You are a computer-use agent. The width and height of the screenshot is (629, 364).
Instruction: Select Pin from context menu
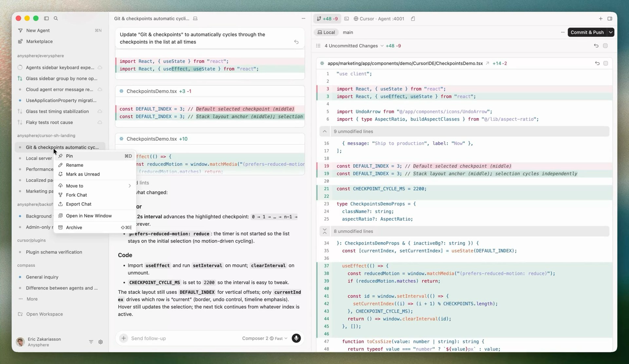95,156
